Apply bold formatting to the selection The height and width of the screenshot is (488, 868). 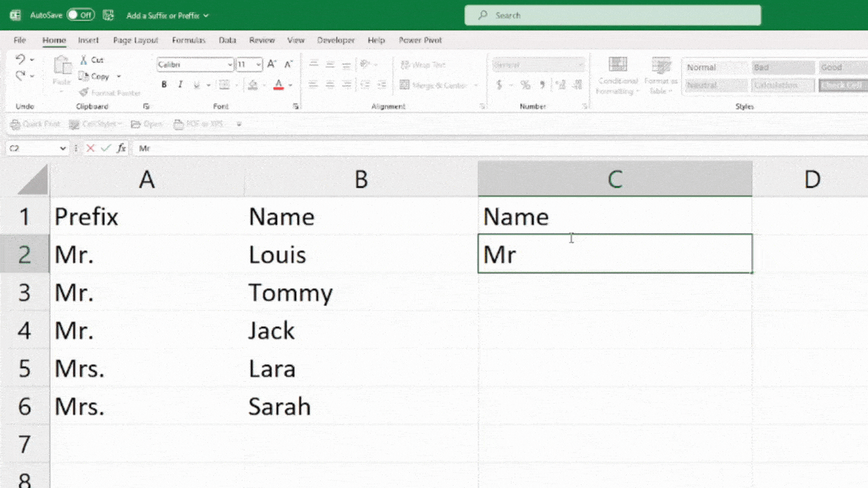(164, 84)
